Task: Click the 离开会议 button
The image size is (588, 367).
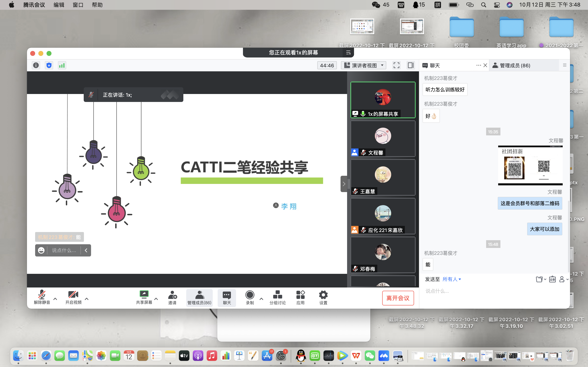Action: pyautogui.click(x=398, y=298)
